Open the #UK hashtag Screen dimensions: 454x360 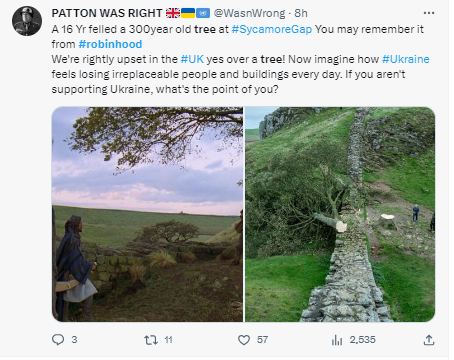click(x=192, y=59)
